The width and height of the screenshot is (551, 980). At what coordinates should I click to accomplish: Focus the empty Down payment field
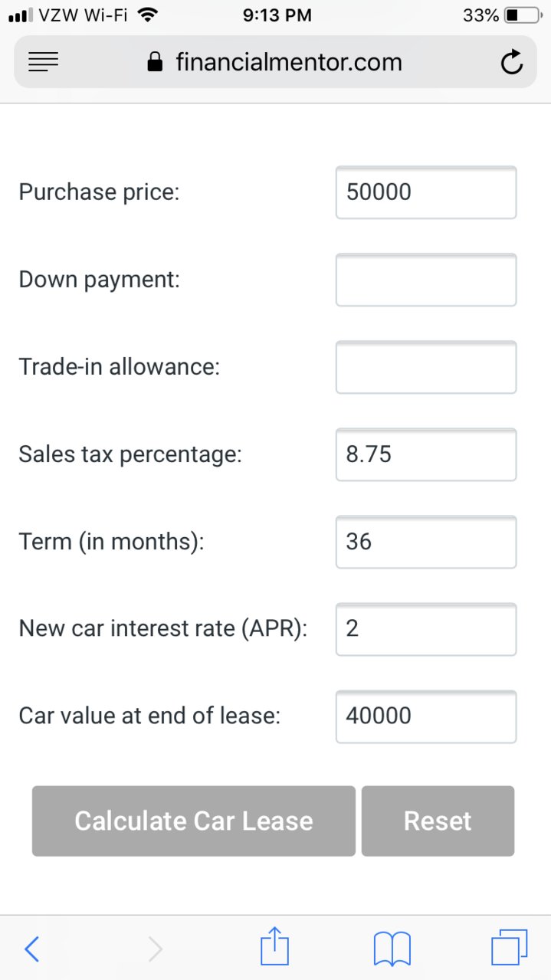426,280
